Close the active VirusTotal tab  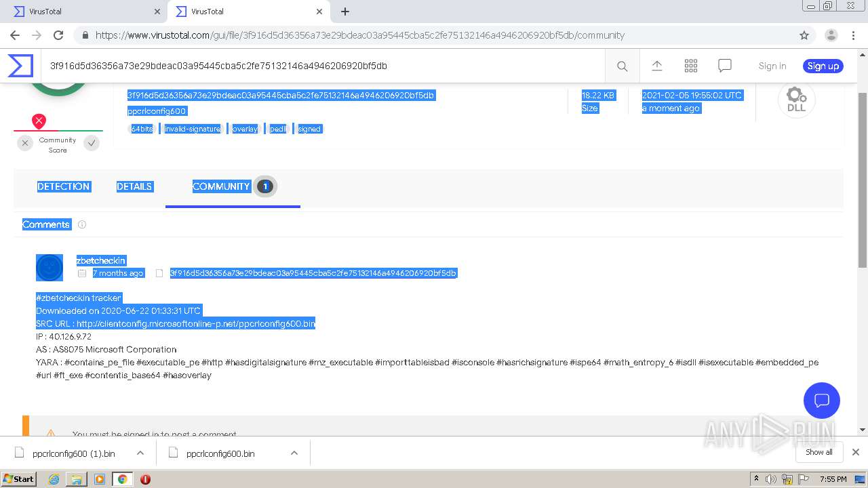[319, 12]
